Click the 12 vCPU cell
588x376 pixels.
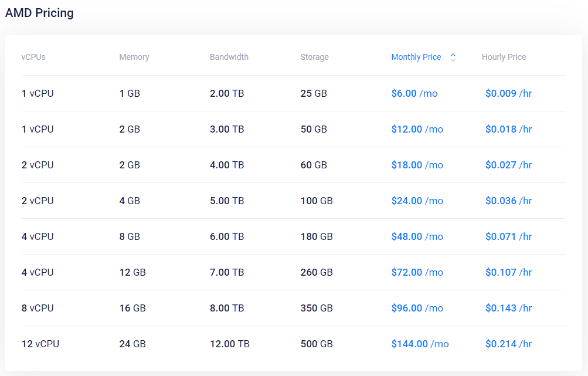[x=40, y=344]
